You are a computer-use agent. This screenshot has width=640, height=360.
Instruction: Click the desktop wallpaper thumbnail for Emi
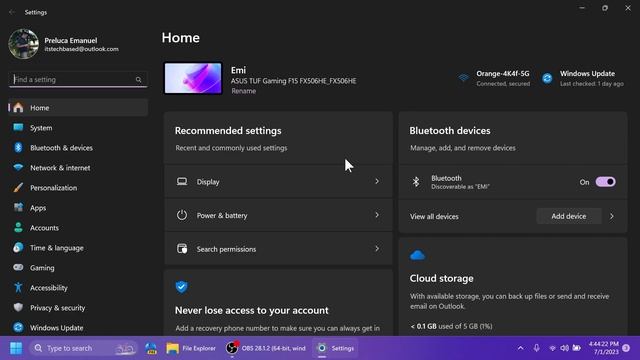pos(193,78)
